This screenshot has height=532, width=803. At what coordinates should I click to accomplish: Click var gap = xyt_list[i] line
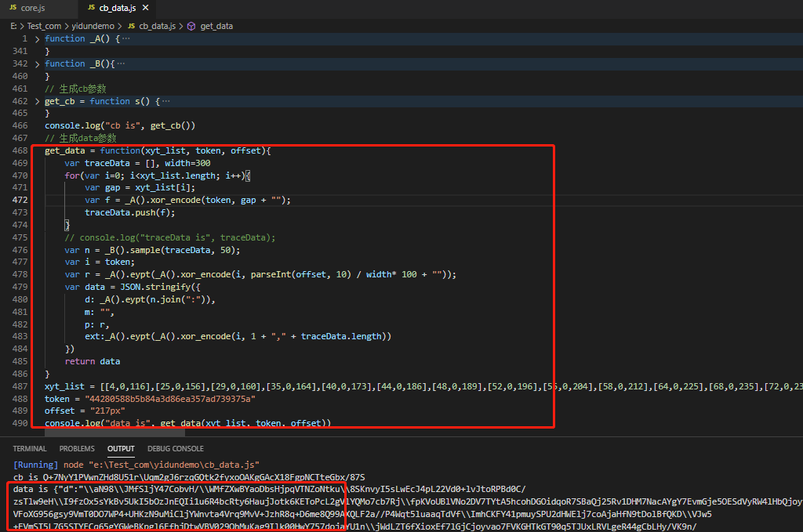pyautogui.click(x=140, y=188)
